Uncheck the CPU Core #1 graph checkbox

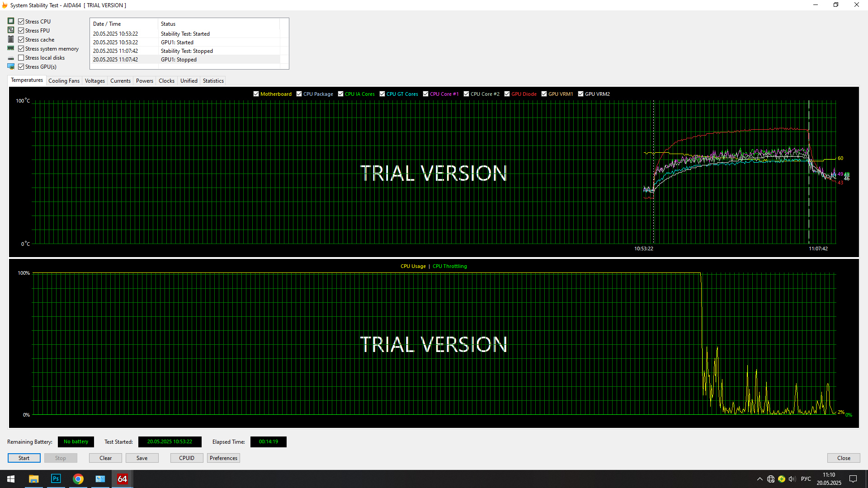(x=426, y=94)
